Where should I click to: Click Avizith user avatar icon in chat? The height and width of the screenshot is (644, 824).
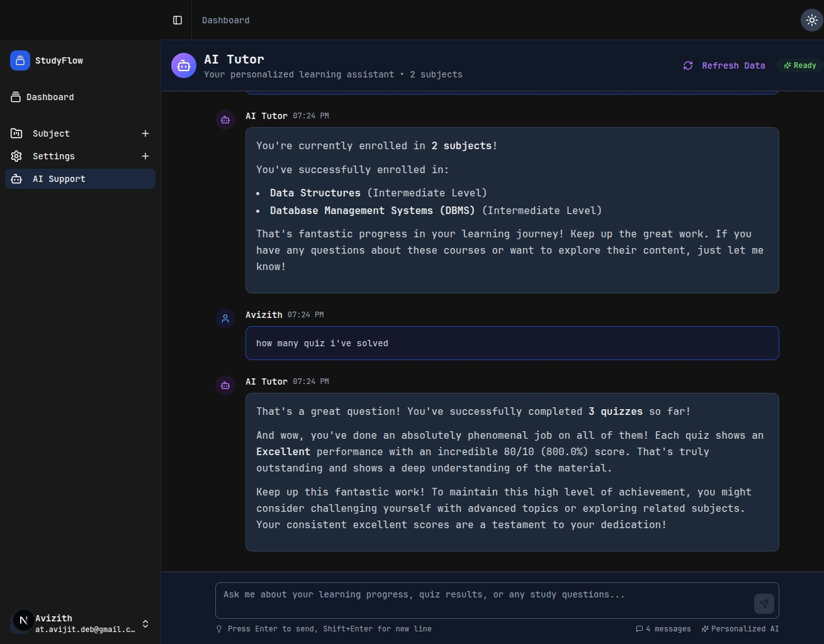click(225, 319)
